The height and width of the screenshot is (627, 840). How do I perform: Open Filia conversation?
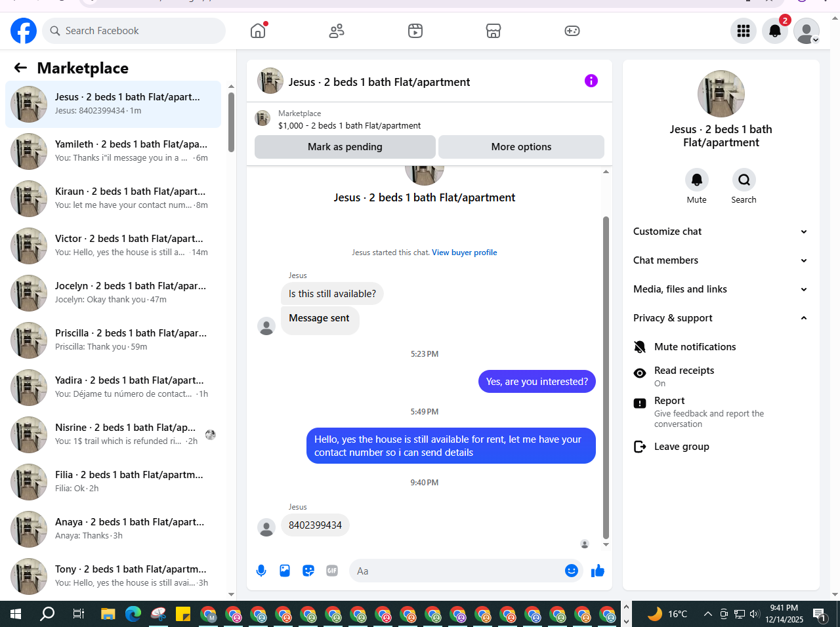(x=113, y=482)
